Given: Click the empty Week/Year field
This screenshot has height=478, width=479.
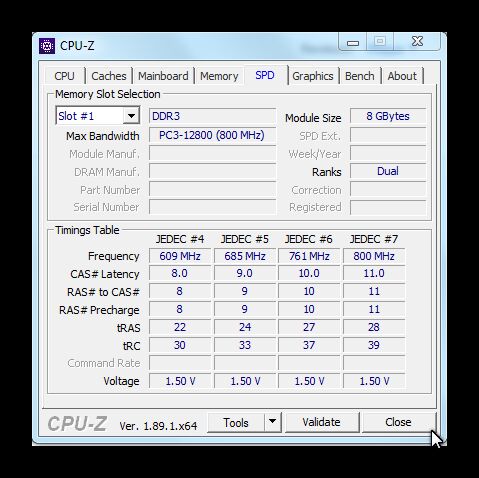Looking at the screenshot, I should coord(388,154).
